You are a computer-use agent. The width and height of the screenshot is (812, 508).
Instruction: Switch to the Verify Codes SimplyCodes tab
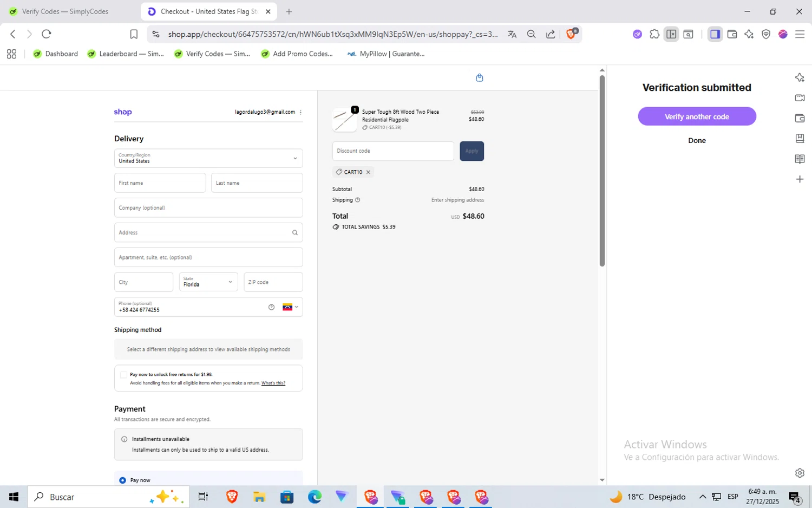pyautogui.click(x=65, y=11)
